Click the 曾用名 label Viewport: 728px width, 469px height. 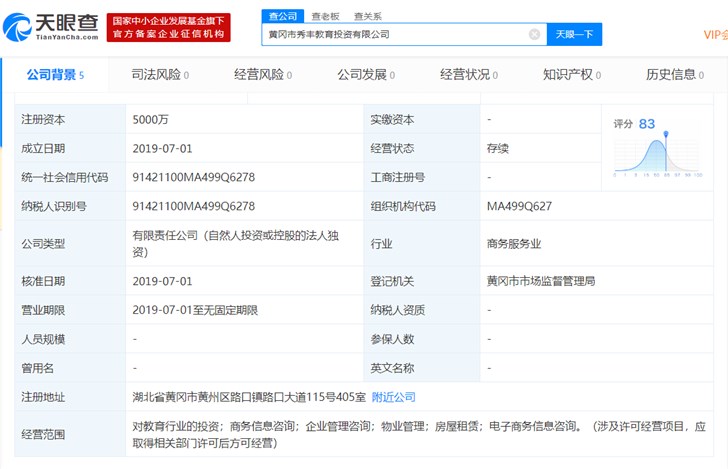[x=38, y=368]
